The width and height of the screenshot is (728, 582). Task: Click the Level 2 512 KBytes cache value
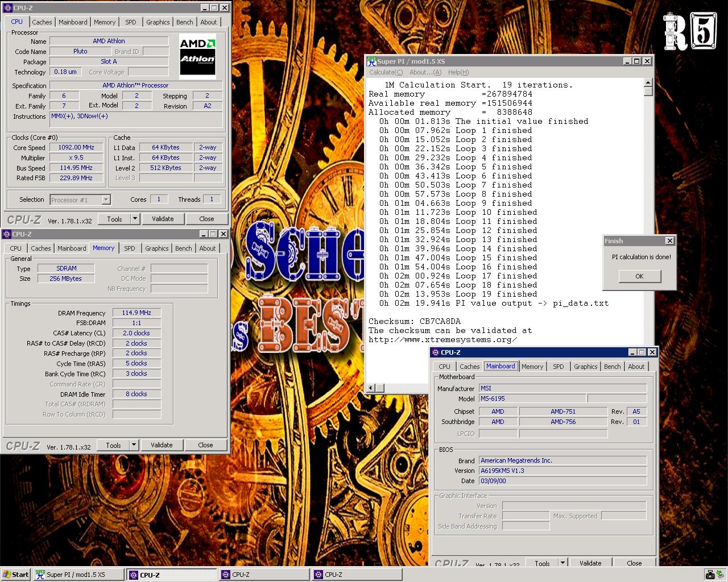coord(166,168)
